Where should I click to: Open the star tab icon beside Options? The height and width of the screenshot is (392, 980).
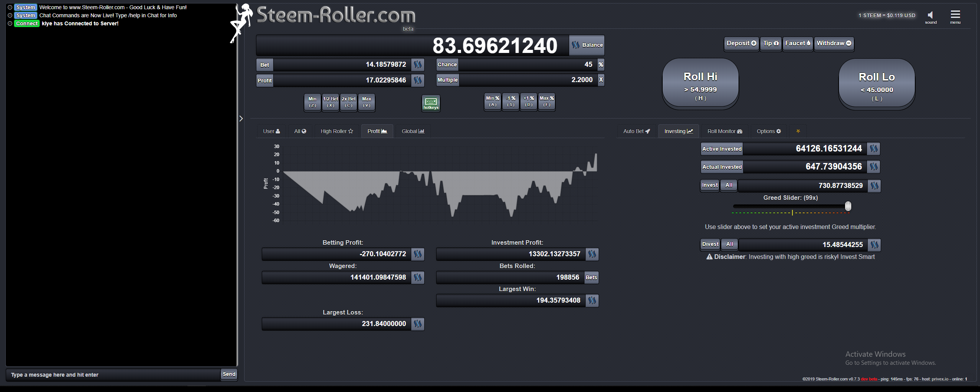click(798, 131)
